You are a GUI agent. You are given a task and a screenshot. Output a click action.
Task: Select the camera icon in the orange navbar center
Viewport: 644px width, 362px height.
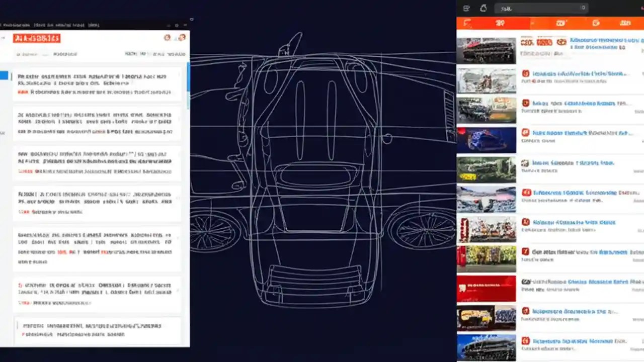point(561,23)
